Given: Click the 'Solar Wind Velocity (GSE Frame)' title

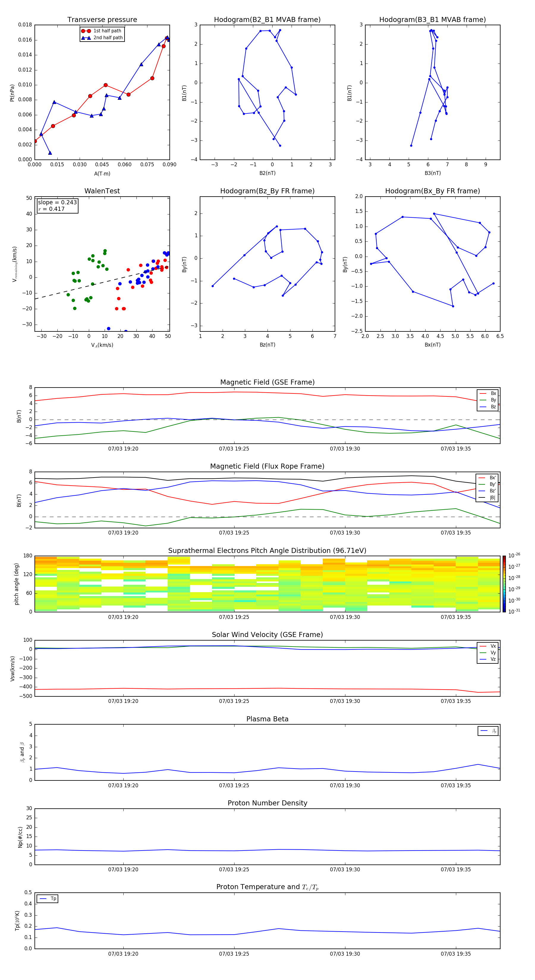Looking at the screenshot, I should point(267,635).
